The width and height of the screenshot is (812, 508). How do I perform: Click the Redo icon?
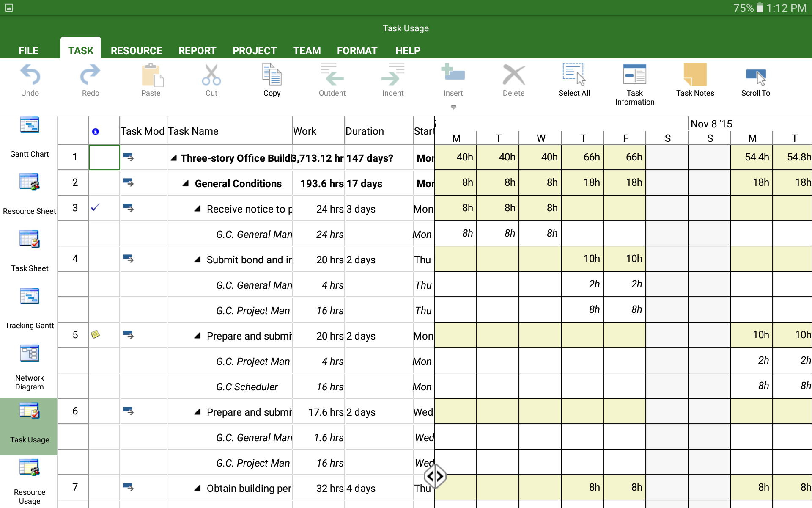(x=91, y=75)
